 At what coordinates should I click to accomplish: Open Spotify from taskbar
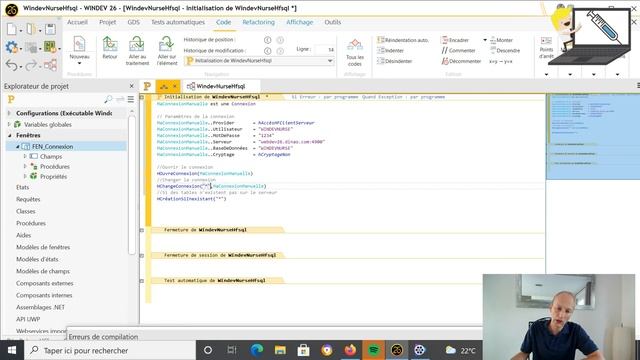373,350
